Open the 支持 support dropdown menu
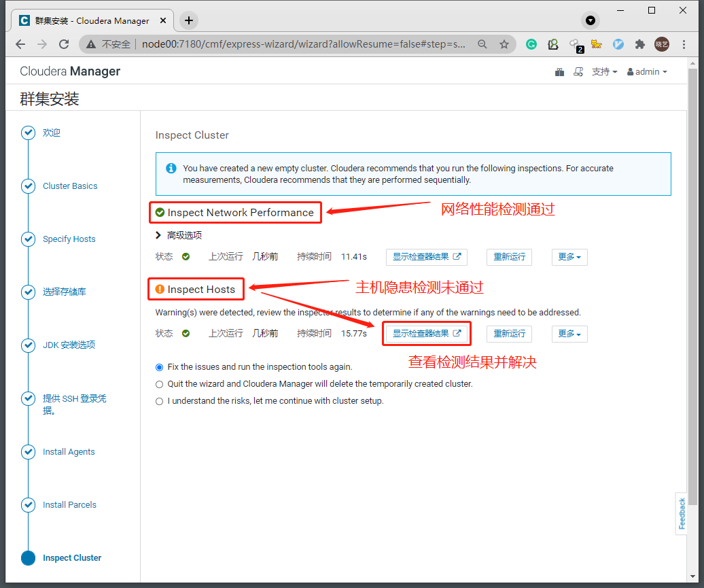The height and width of the screenshot is (588, 704). pos(604,72)
